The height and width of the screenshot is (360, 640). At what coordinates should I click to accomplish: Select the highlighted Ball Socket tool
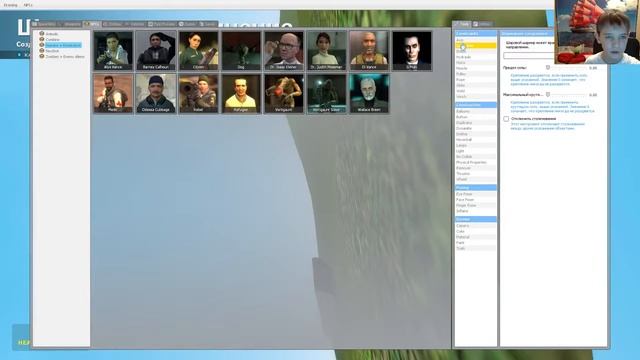476,46
